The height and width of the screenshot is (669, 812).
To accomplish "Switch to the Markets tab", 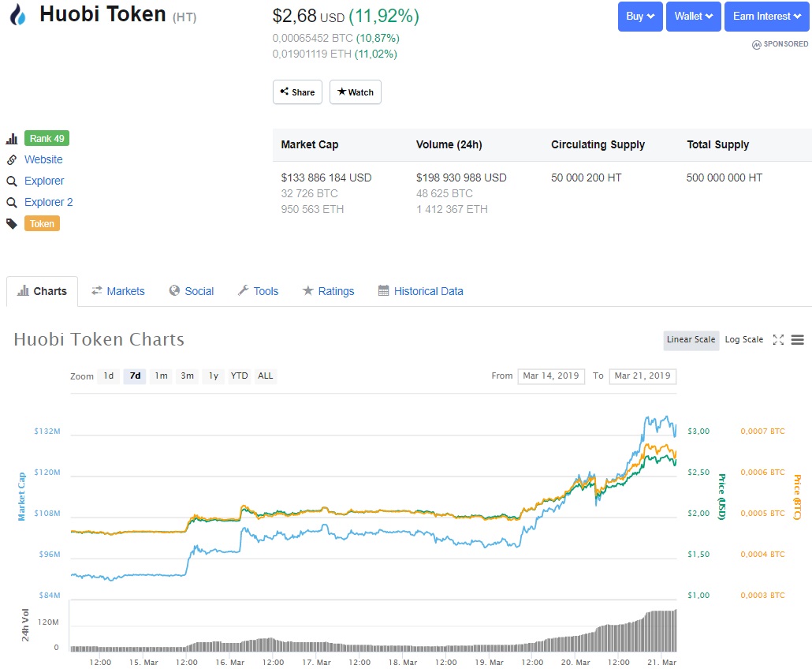I will 118,291.
